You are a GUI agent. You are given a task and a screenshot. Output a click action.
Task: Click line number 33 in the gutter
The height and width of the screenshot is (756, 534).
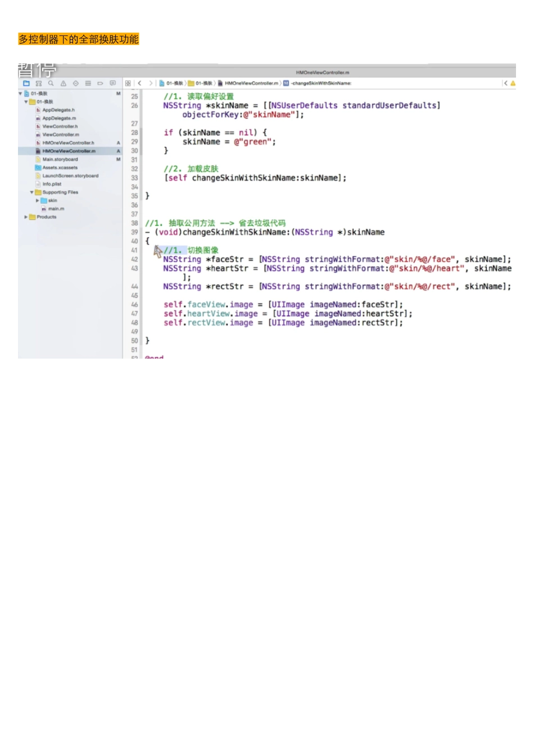point(134,178)
